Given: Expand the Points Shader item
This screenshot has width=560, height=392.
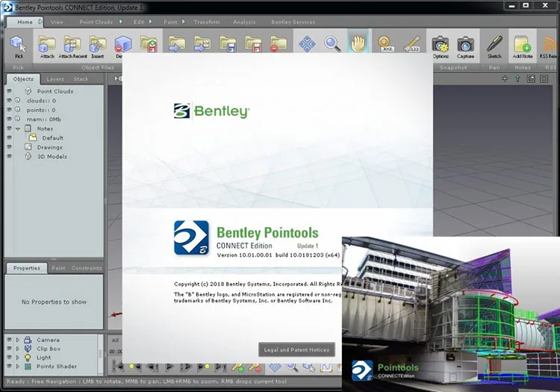Looking at the screenshot, I should (17, 367).
